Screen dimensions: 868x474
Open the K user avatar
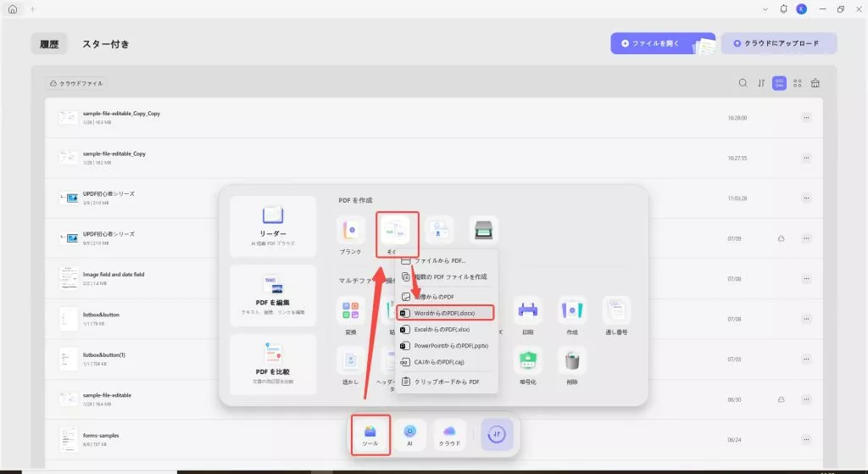[802, 8]
